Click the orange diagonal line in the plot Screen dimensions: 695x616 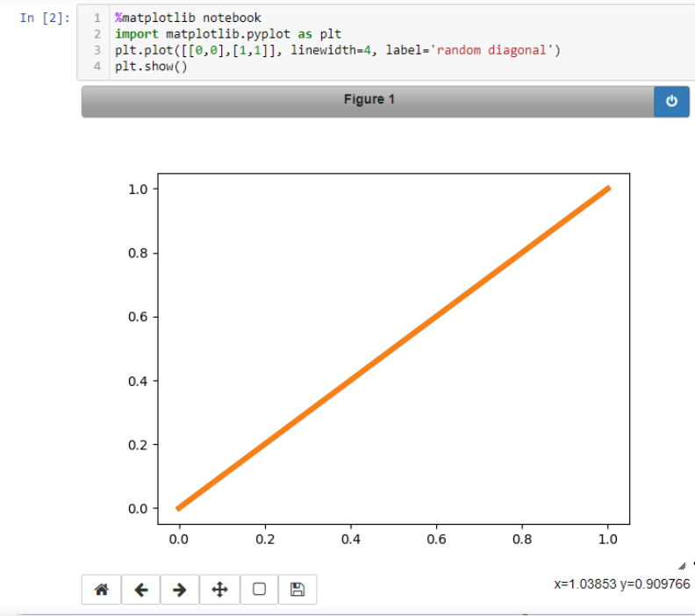pos(394,348)
